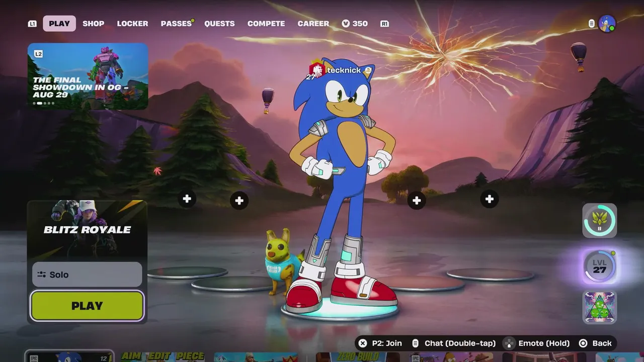Click the page indicator dots on the news card
This screenshot has width=644, height=362.
click(x=43, y=103)
